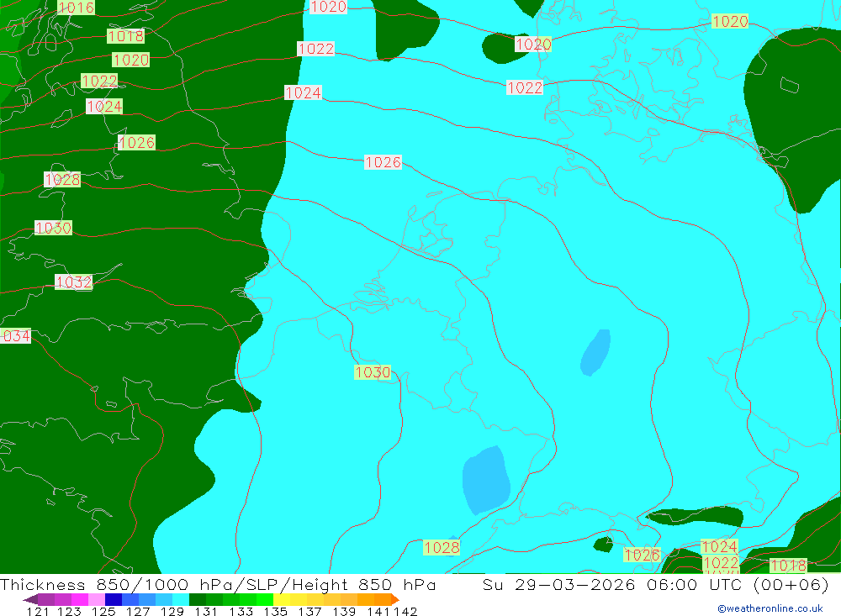
Task: Click the (00+06) forecast offset text
Action: pos(791,584)
